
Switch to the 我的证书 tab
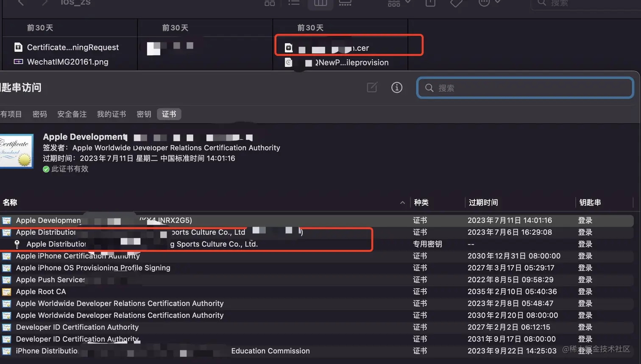tap(111, 114)
